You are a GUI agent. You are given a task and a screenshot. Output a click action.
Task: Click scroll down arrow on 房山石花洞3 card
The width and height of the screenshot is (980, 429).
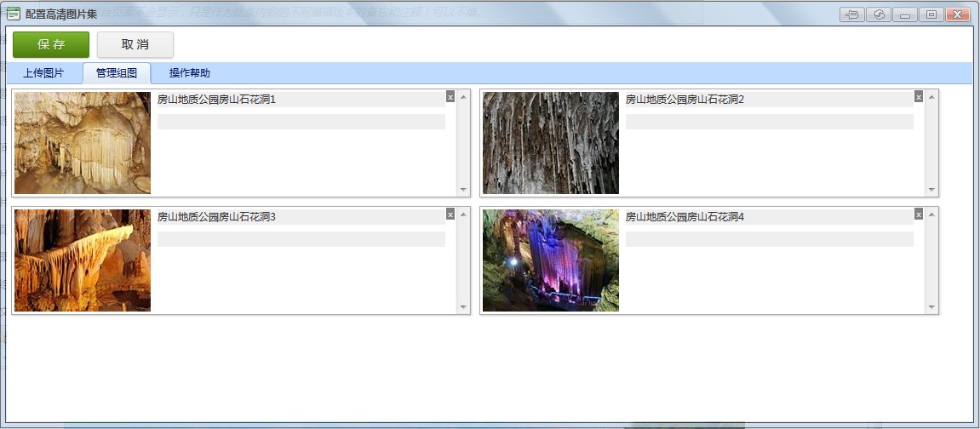click(x=463, y=307)
